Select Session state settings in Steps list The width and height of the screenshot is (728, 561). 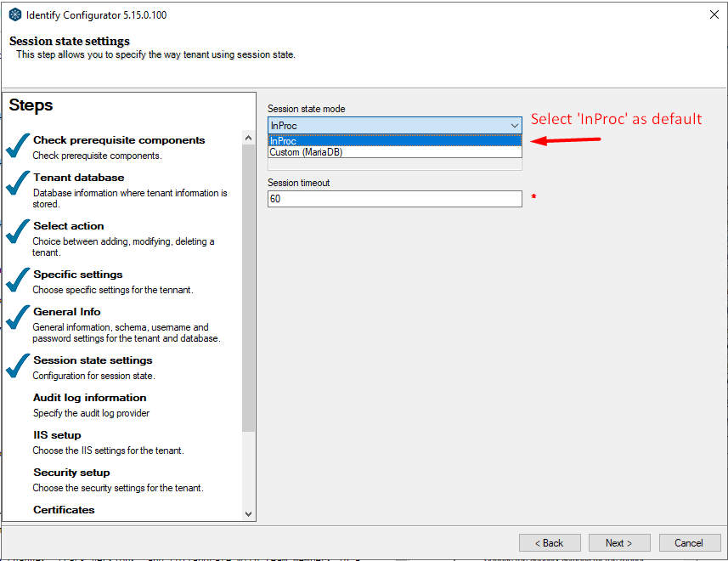93,360
